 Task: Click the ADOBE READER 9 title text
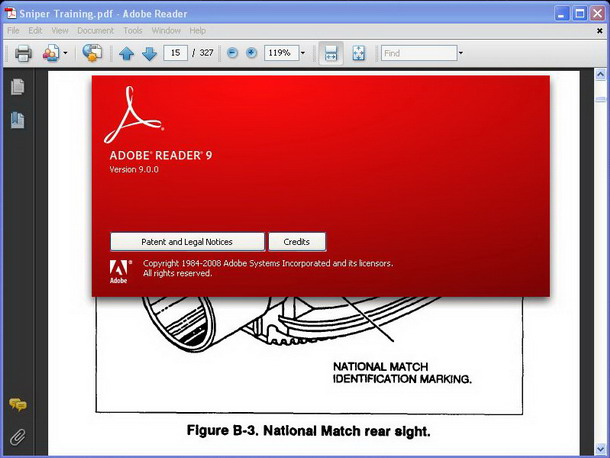coord(161,156)
